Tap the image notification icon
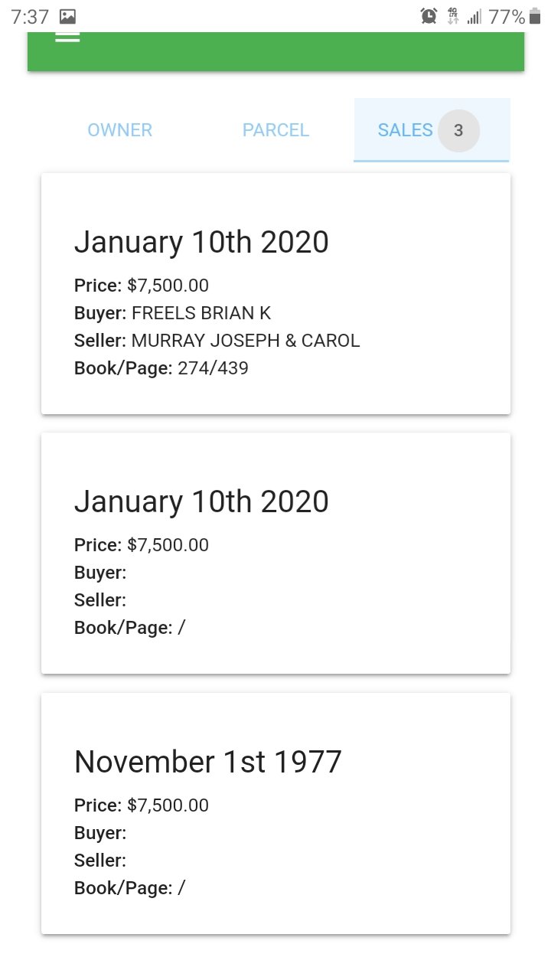The image size is (551, 980). click(67, 16)
